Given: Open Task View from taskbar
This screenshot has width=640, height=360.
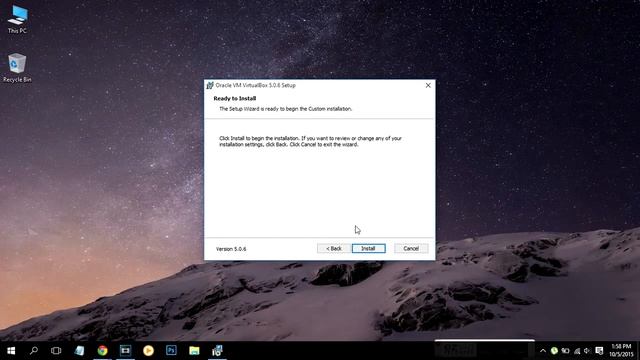Looking at the screenshot, I should (56, 351).
